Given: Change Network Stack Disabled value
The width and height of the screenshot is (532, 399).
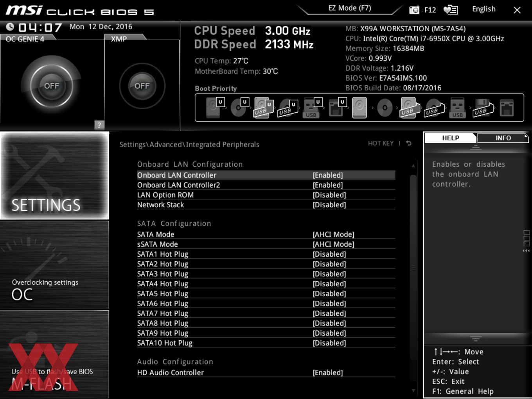Looking at the screenshot, I should tap(329, 205).
